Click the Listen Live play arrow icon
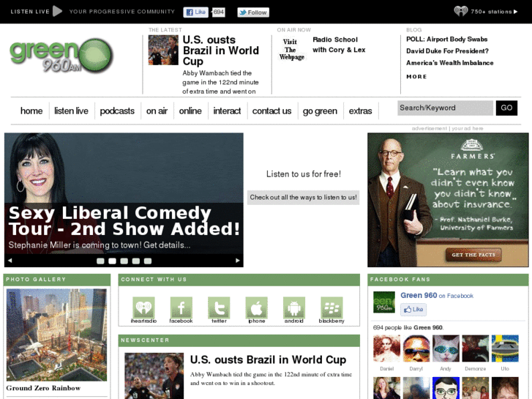Image resolution: width=532 pixels, height=399 pixels. coord(57,11)
